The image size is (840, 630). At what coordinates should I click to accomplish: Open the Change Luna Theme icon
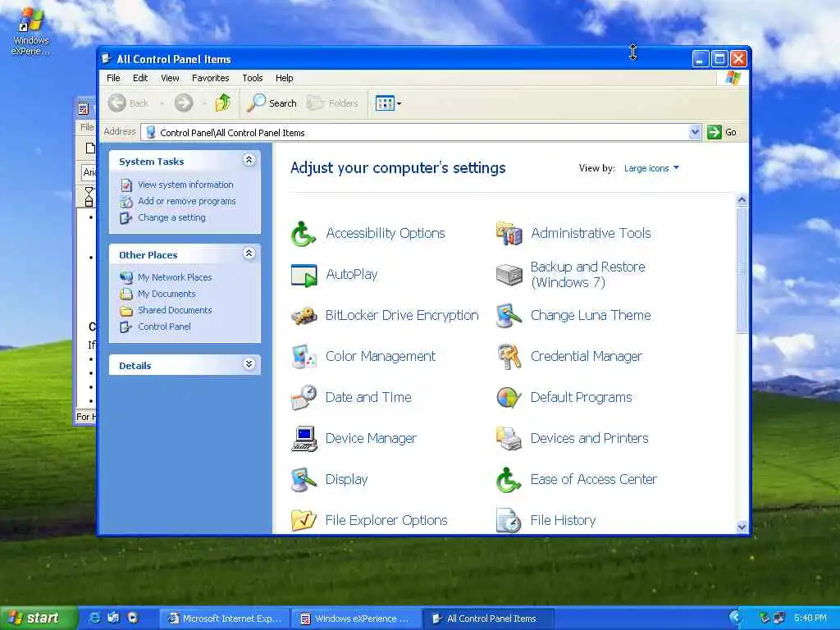coord(509,316)
